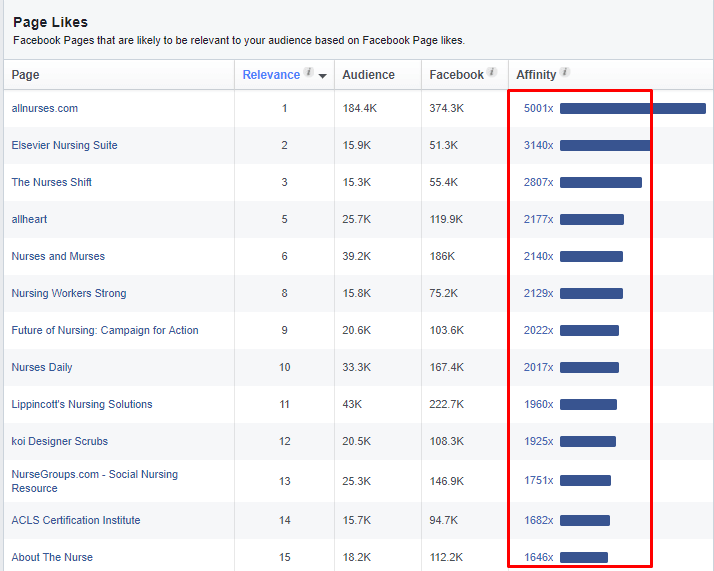The image size is (714, 571).
Task: Click the Audience column header
Action: click(368, 75)
